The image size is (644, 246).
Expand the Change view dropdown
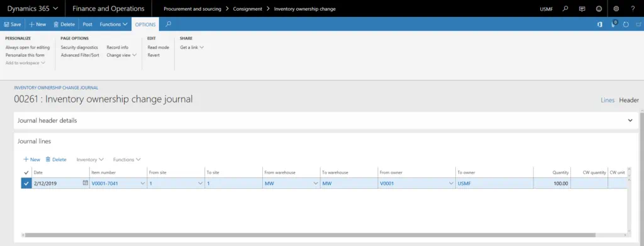[x=121, y=55]
